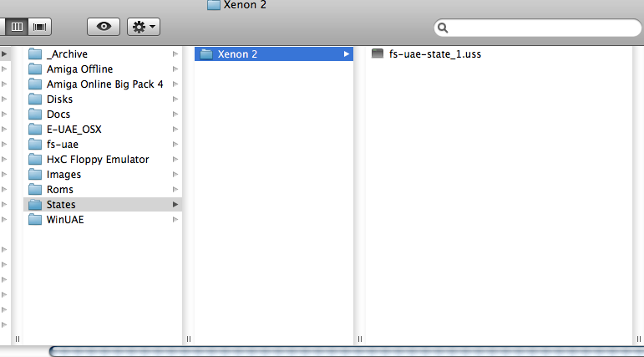Grab first column's resize handle
644x357 pixels.
(189, 339)
